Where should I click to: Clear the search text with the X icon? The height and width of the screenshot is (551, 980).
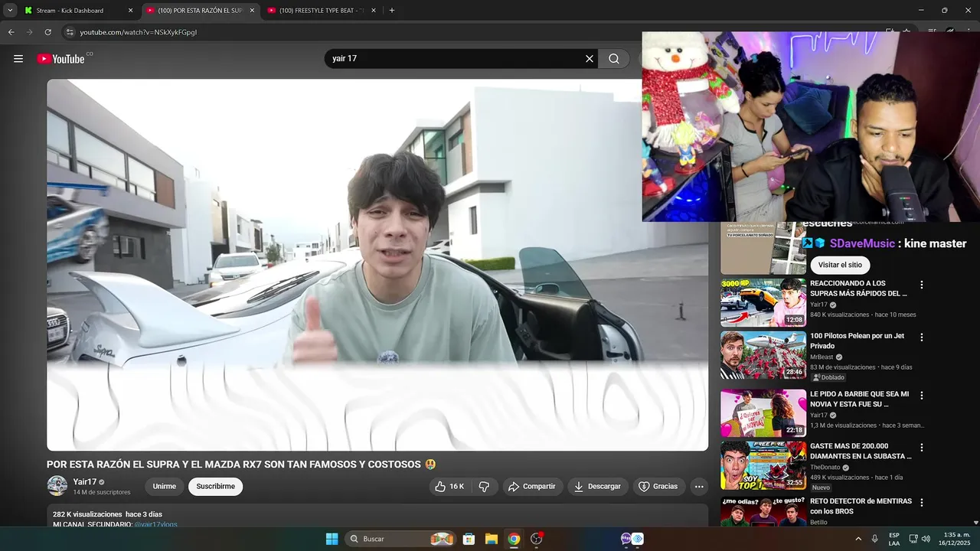(590, 59)
